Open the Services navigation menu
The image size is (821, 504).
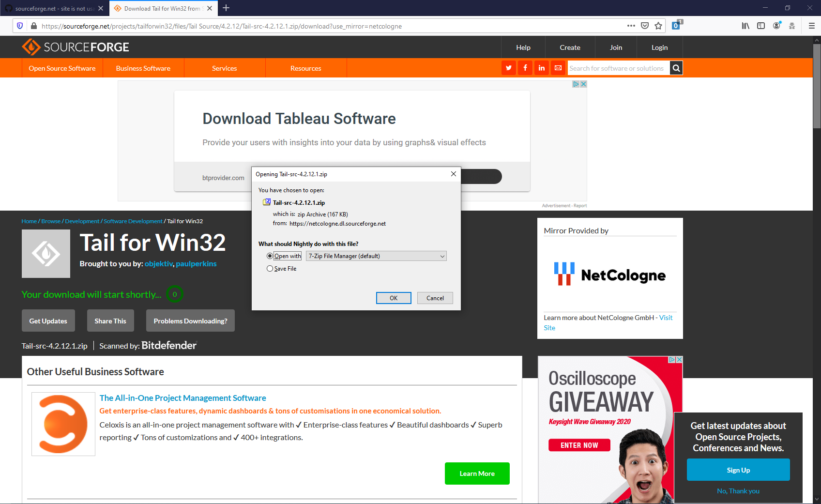(x=224, y=68)
